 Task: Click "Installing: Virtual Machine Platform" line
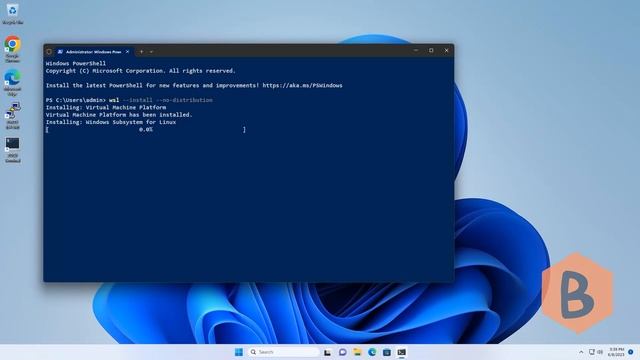point(106,107)
